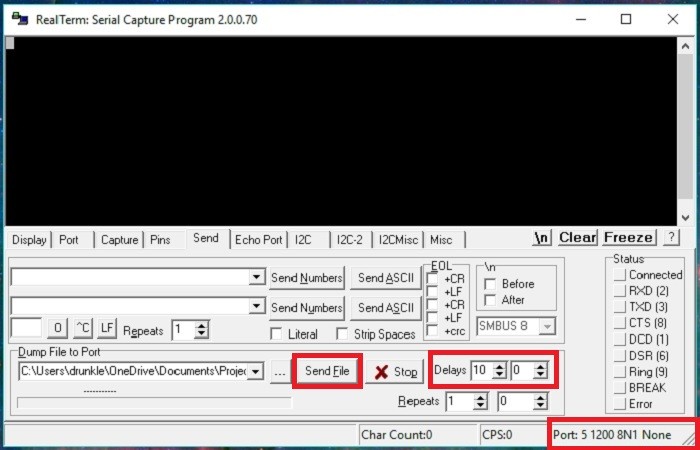Viewport: 700px width, 450px height.
Task: Expand the first send text dropdown arrow
Action: pos(256,277)
